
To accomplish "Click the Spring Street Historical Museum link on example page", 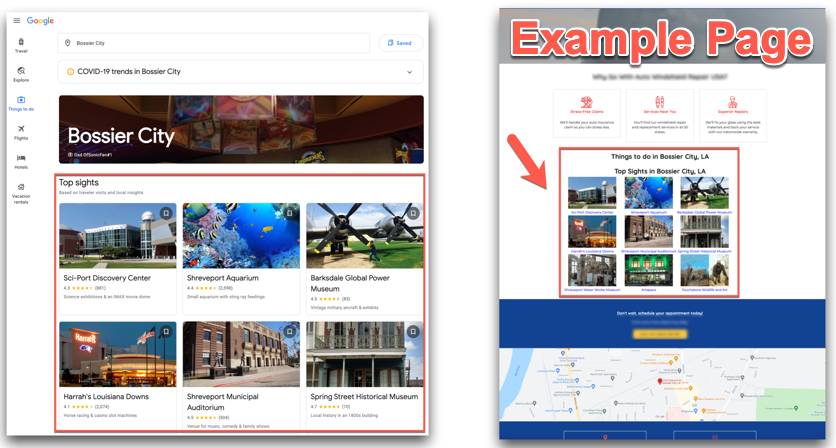I will [x=704, y=251].
